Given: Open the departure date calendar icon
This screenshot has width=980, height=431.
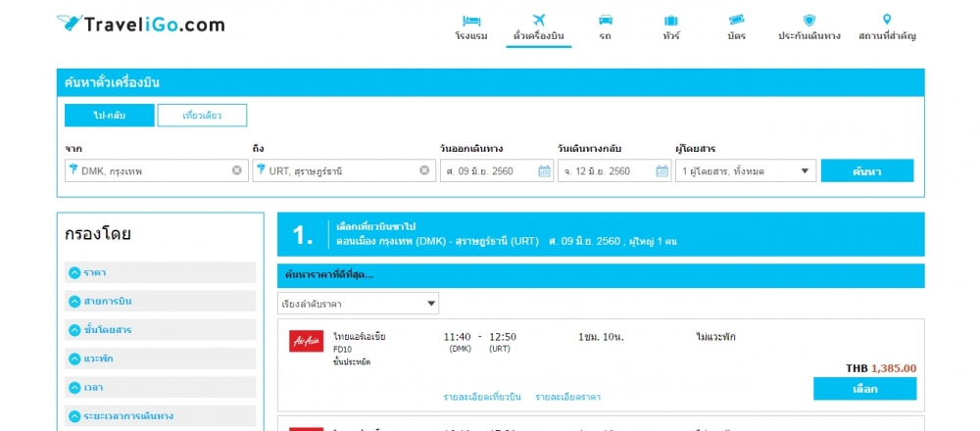Looking at the screenshot, I should [544, 171].
